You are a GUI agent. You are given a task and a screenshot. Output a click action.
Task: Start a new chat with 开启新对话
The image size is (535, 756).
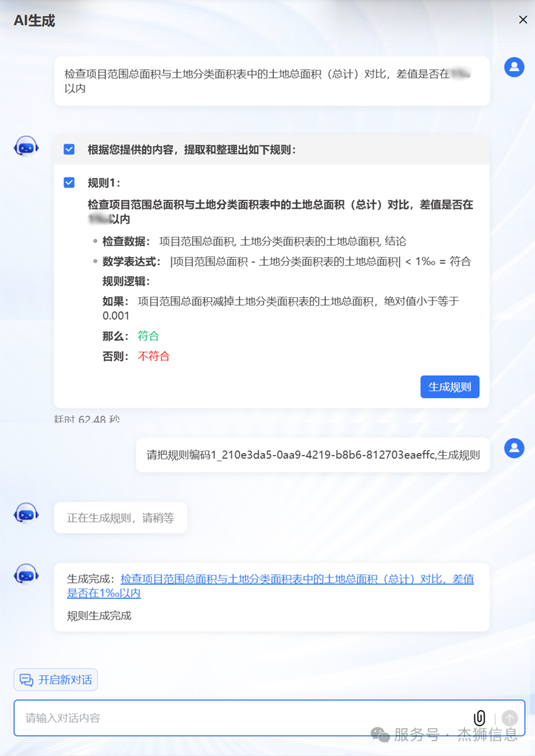pyautogui.click(x=56, y=680)
